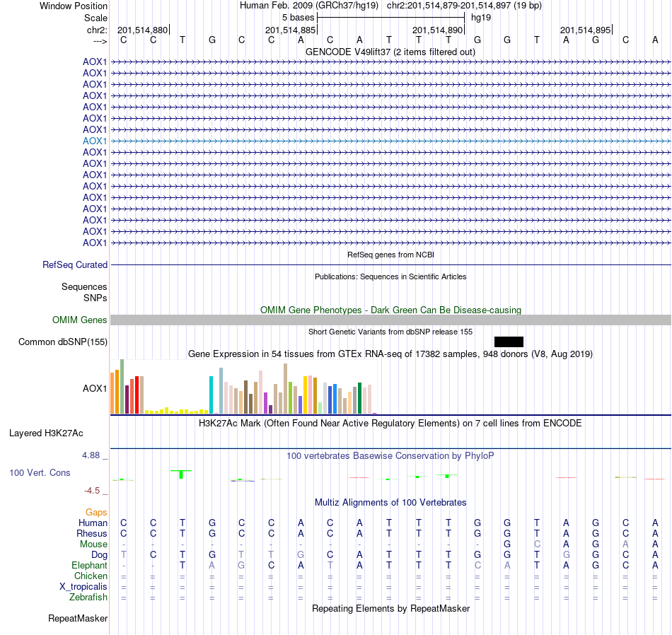Select the Dog alignment row label
This screenshot has height=635, width=672.
(x=99, y=555)
